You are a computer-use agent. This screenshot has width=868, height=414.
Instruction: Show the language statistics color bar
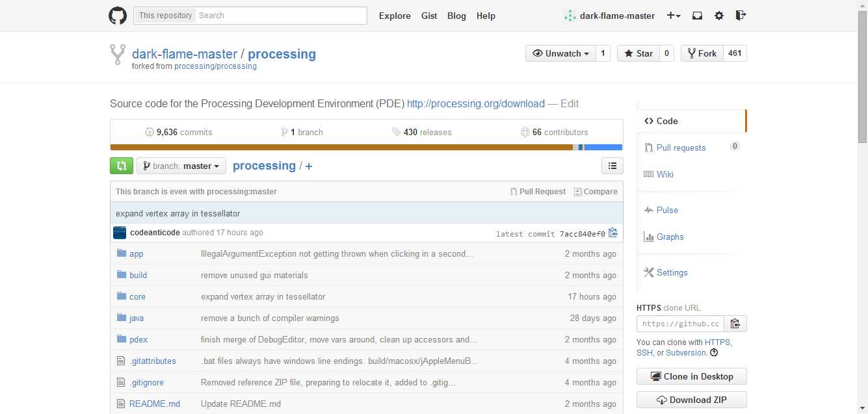tap(366, 148)
